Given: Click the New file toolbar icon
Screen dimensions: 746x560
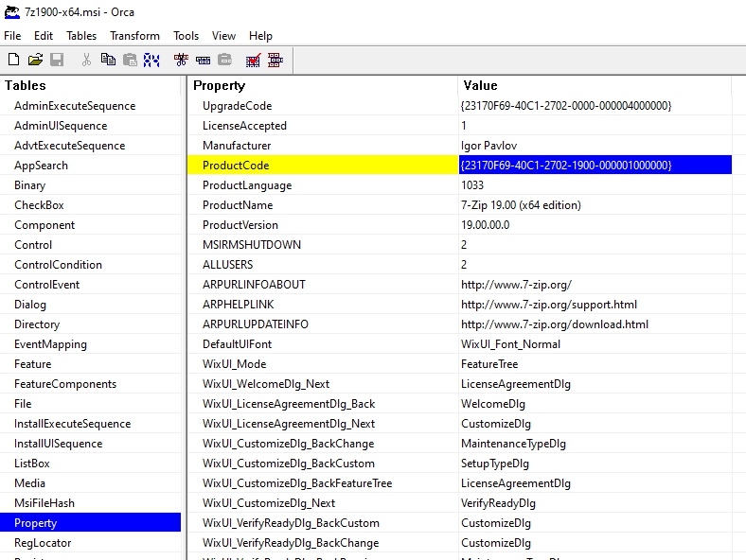Looking at the screenshot, I should coord(13,60).
